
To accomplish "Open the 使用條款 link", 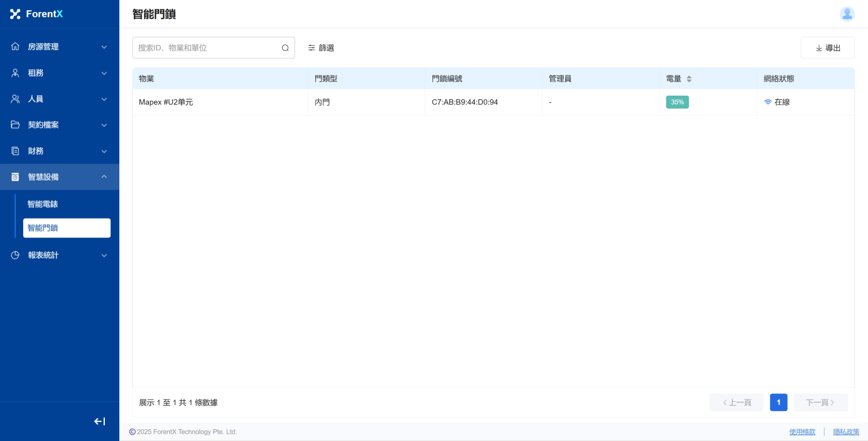I will 802,432.
